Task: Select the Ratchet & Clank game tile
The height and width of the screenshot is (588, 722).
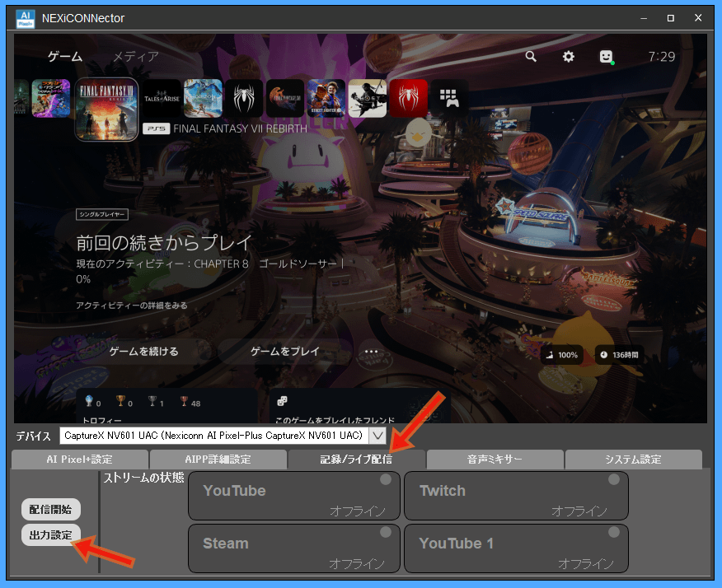Action: point(51,98)
